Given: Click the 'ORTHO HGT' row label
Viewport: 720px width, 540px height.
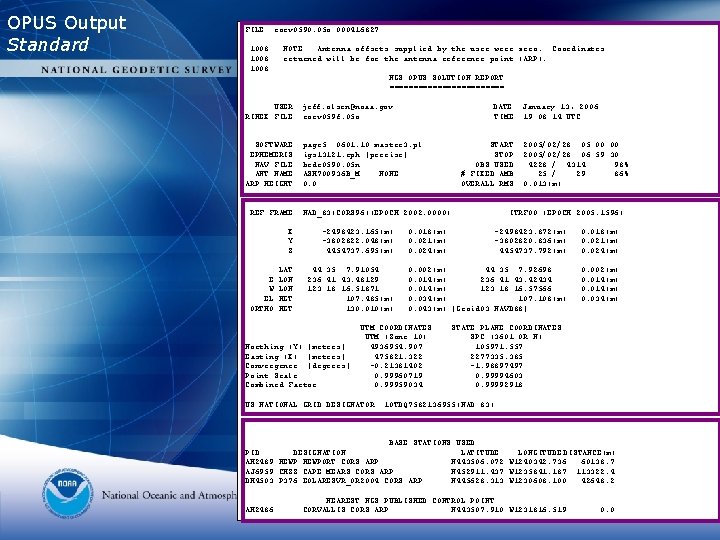Looking at the screenshot, I should [271, 309].
